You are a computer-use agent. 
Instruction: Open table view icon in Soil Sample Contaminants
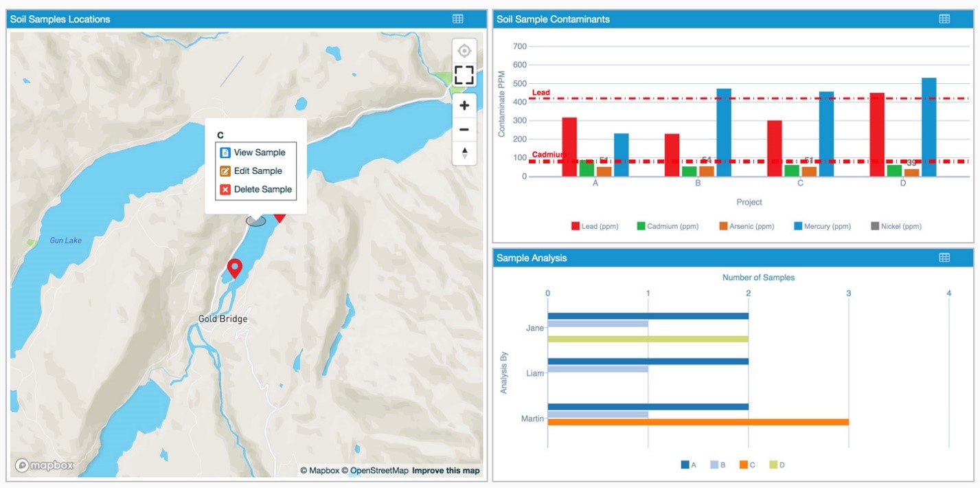tap(944, 19)
